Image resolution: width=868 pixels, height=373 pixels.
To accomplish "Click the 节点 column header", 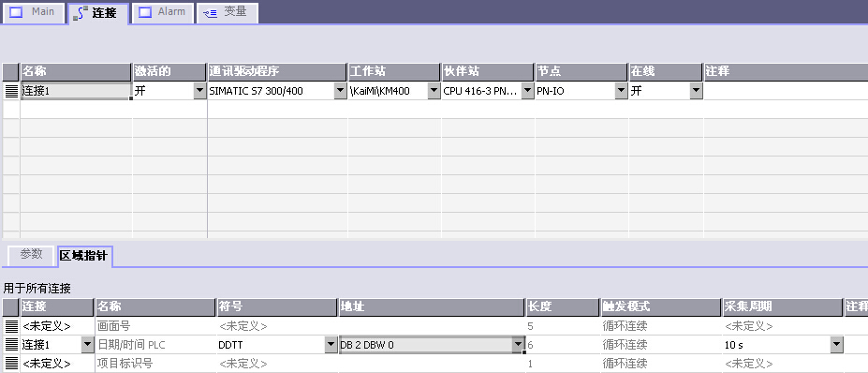I will tap(581, 72).
